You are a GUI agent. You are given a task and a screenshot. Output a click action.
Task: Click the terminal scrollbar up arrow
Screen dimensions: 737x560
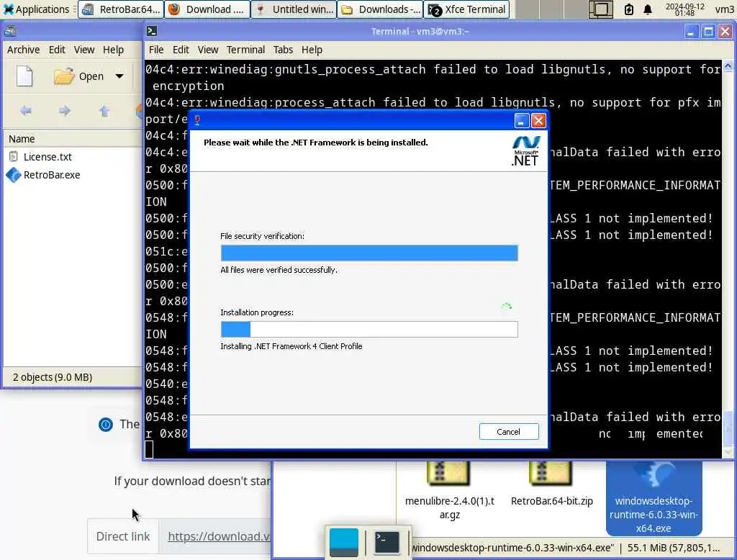(728, 66)
